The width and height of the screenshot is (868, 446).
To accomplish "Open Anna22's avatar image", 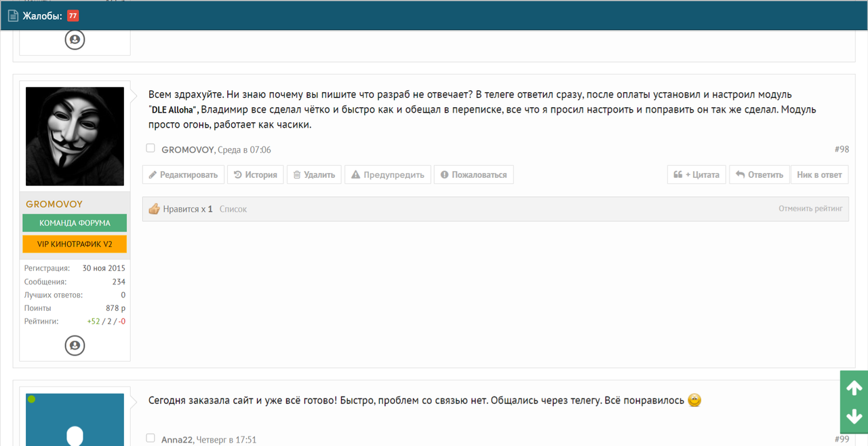I will tap(75, 420).
